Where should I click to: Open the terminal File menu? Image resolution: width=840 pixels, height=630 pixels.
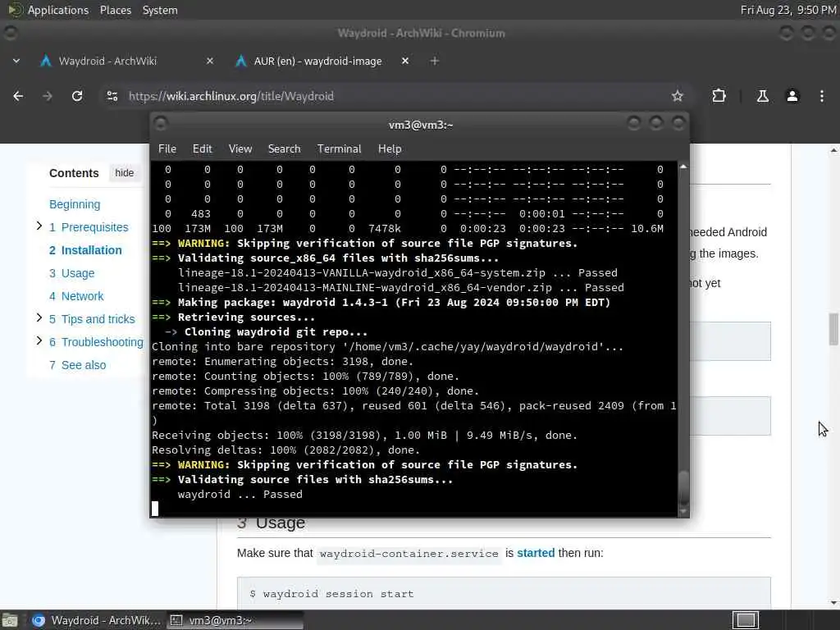(167, 149)
